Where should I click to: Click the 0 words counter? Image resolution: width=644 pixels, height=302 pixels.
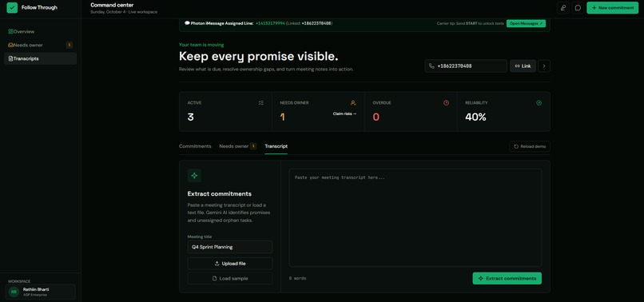point(297,279)
